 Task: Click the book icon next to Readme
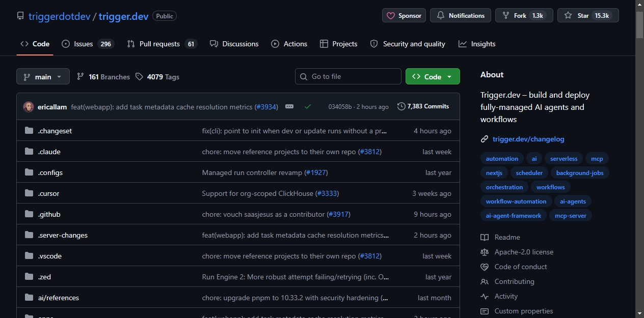pos(485,237)
